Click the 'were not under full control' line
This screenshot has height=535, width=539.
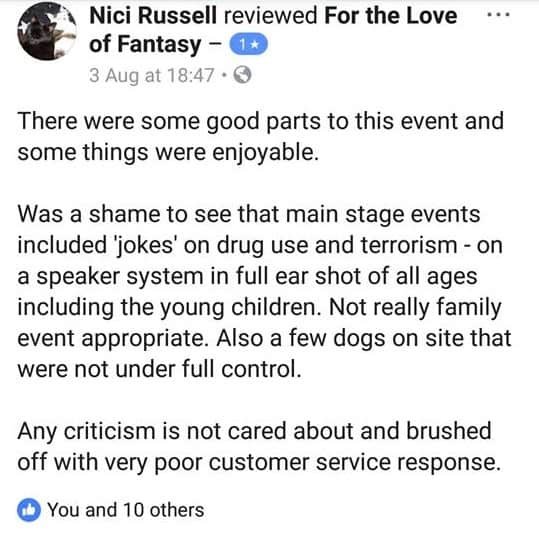(160, 369)
